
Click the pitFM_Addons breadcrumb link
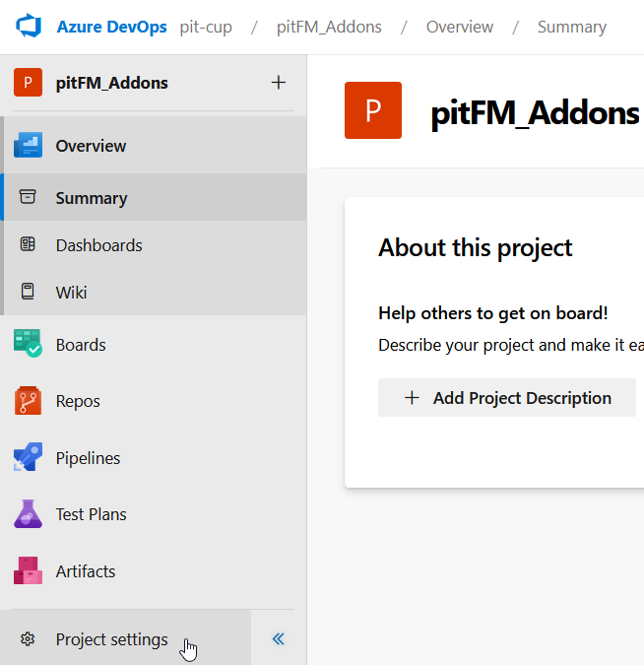329,27
